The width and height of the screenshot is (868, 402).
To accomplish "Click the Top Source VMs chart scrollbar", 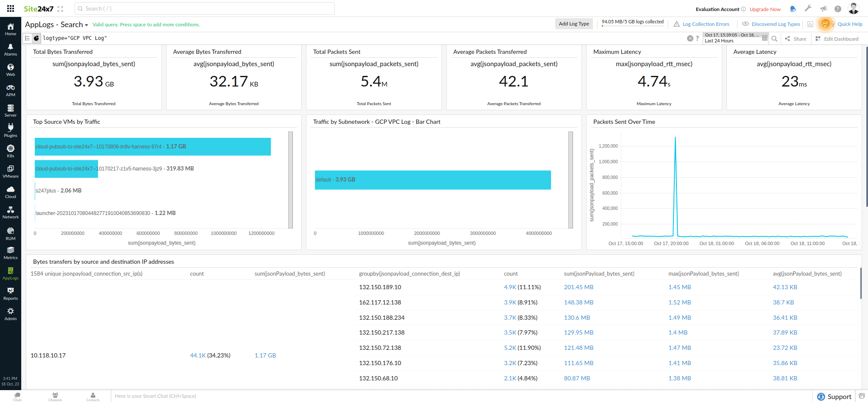I will click(x=291, y=179).
